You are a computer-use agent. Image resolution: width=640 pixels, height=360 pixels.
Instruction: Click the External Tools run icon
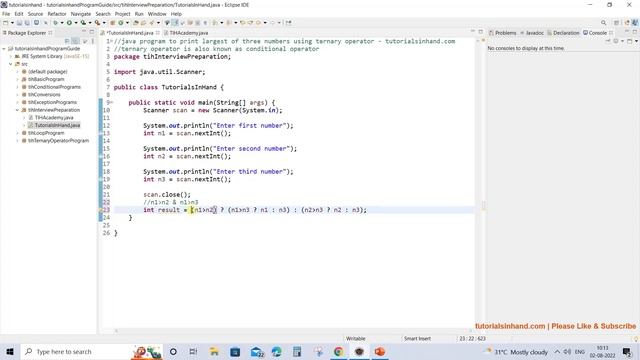coord(97,23)
